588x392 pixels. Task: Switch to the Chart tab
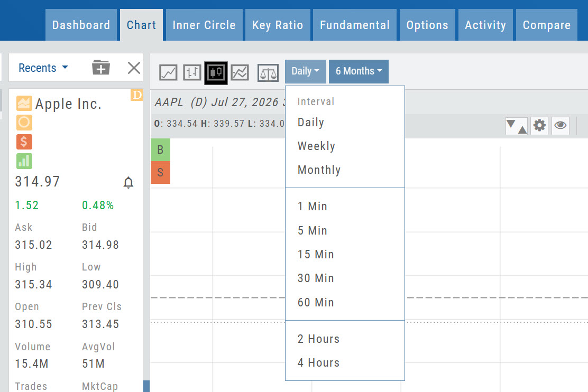[x=141, y=25]
